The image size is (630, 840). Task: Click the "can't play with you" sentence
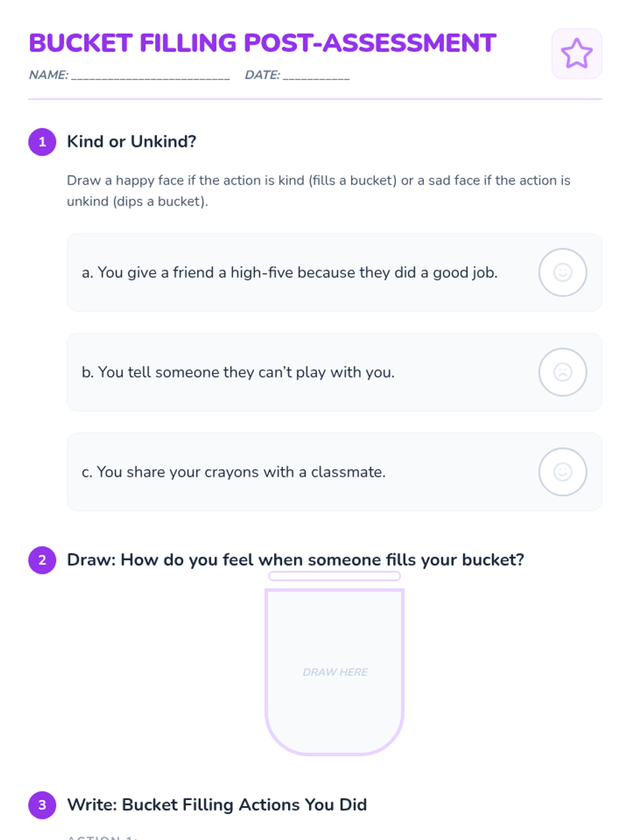[x=238, y=372]
